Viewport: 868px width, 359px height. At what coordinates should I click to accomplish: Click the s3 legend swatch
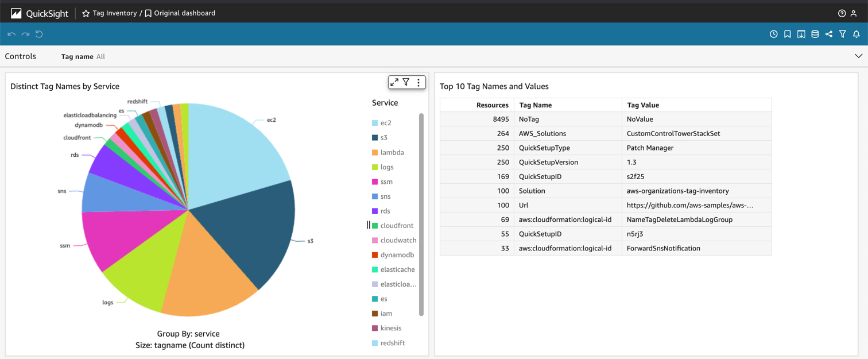click(375, 138)
